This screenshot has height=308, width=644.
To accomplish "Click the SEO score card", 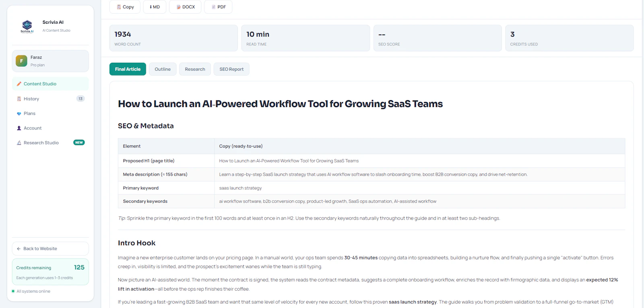I will coord(438,38).
